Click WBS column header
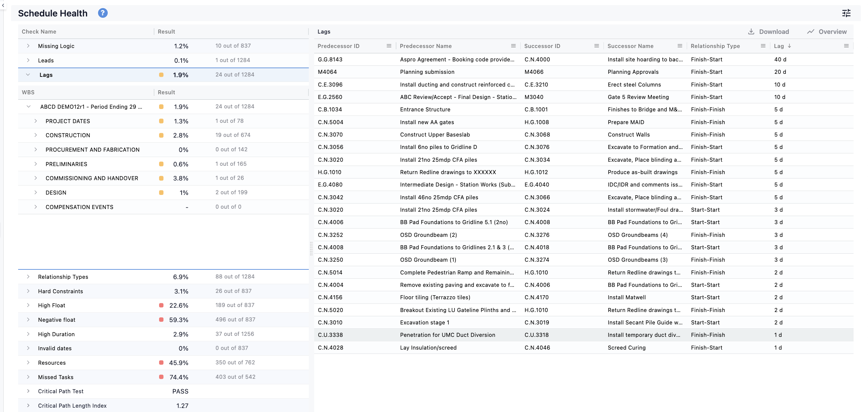This screenshot has width=868, height=412. point(28,92)
